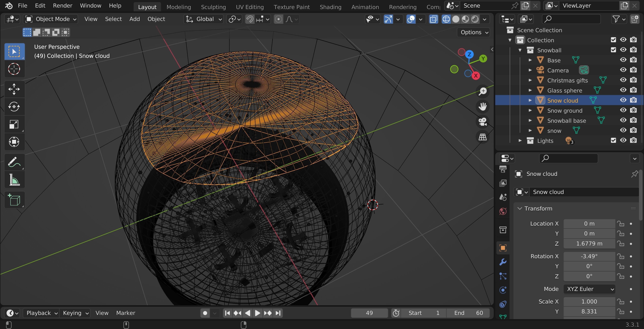Viewport: 644px width, 329px height.
Task: Expand the Lights collection
Action: (x=520, y=141)
